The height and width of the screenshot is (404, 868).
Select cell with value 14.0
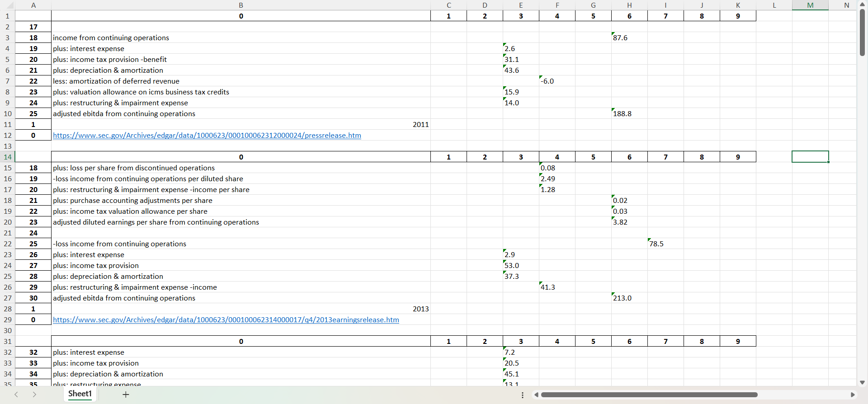[521, 103]
